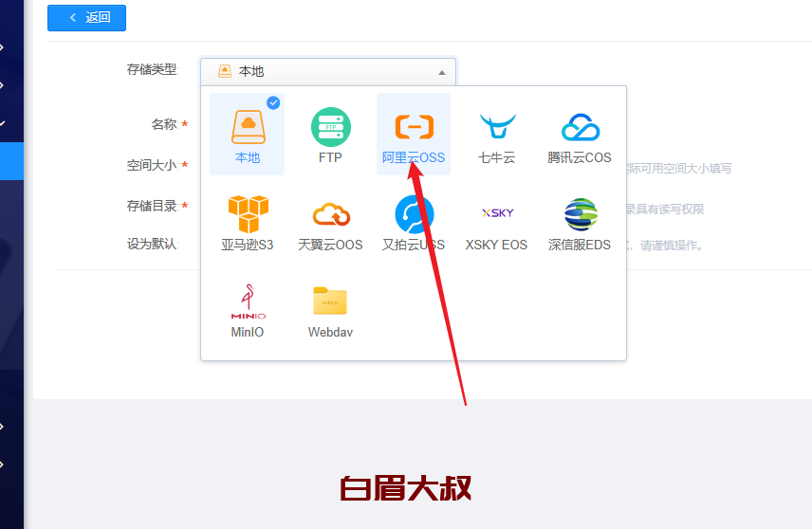Click the 空间大小 field label
This screenshot has width=812, height=529.
point(152,165)
